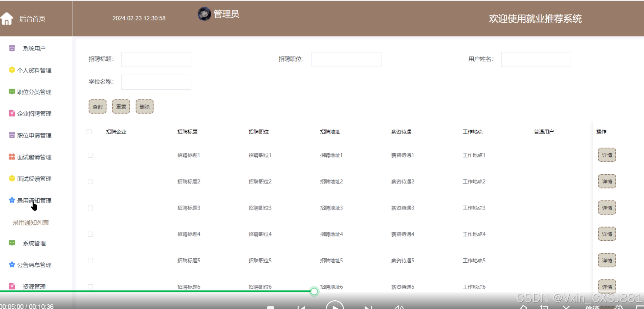This screenshot has height=309, width=644.
Task: Click the 录用通知管理 star icon
Action: click(12, 200)
